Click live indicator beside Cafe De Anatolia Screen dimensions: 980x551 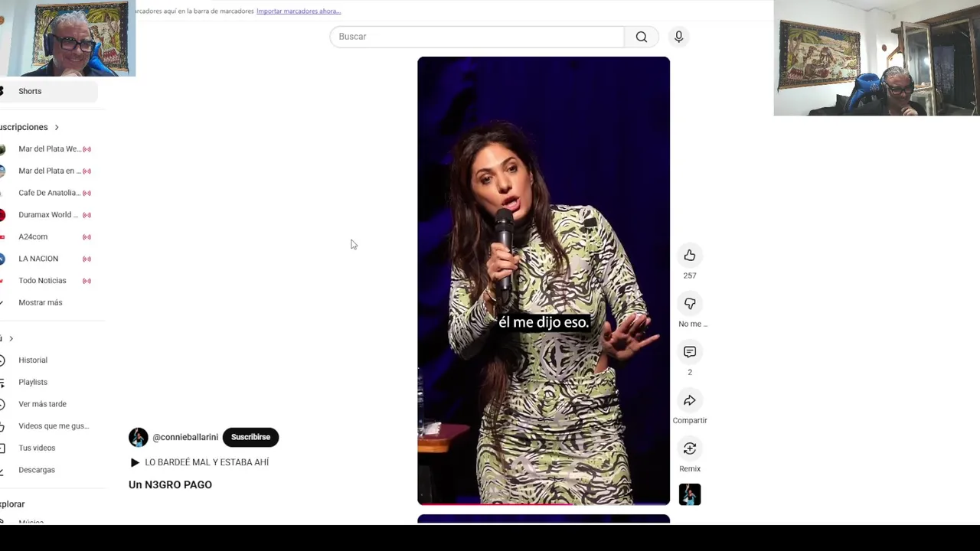tap(87, 193)
